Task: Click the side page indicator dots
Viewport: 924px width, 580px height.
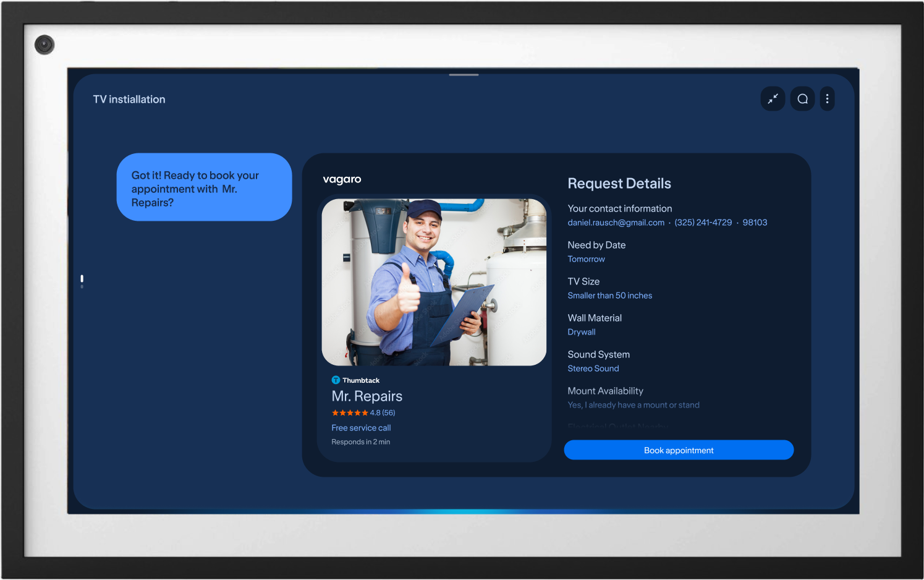Action: 82,281
